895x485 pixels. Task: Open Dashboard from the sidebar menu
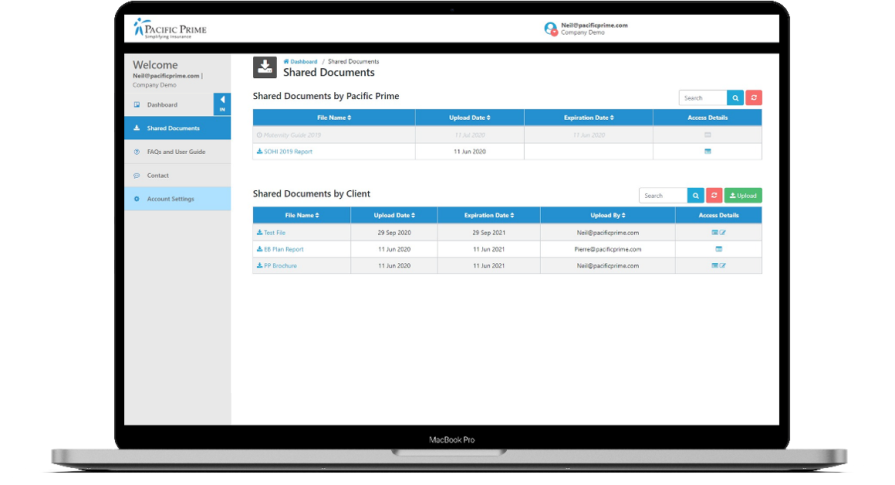click(x=162, y=105)
